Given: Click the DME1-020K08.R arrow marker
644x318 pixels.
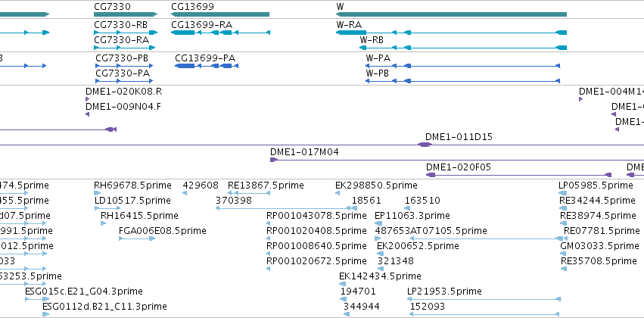Looking at the screenshot, I should pyautogui.click(x=87, y=99).
